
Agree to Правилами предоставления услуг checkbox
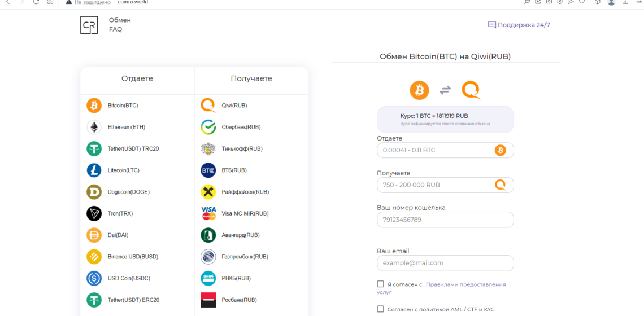coord(380,284)
